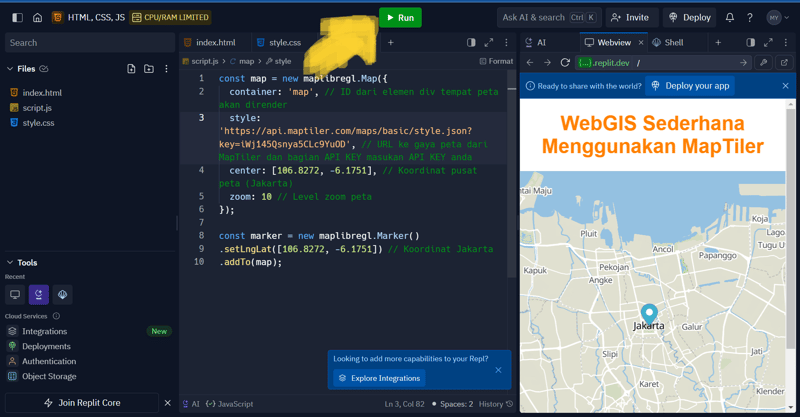Viewport: 800px width, 417px height.
Task: Create a new folder icon
Action: 149,69
